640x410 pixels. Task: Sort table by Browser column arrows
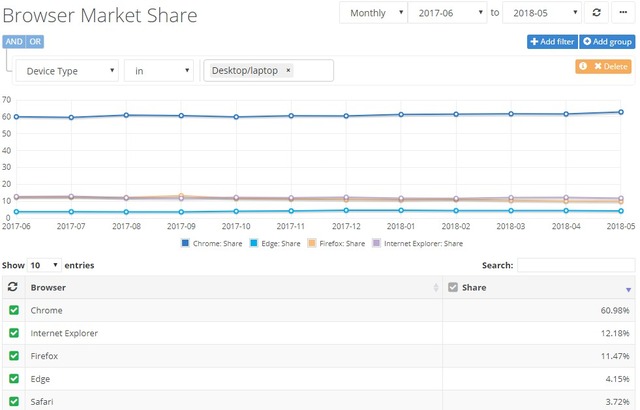click(436, 288)
